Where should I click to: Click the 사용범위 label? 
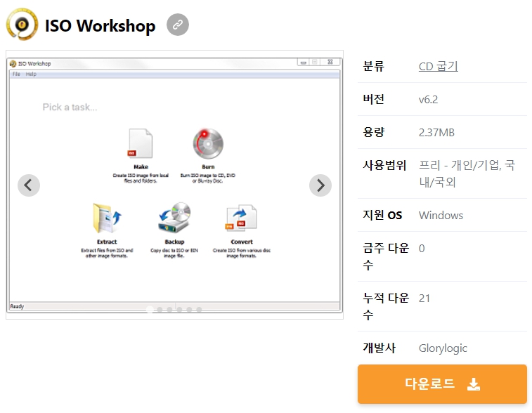click(384, 165)
